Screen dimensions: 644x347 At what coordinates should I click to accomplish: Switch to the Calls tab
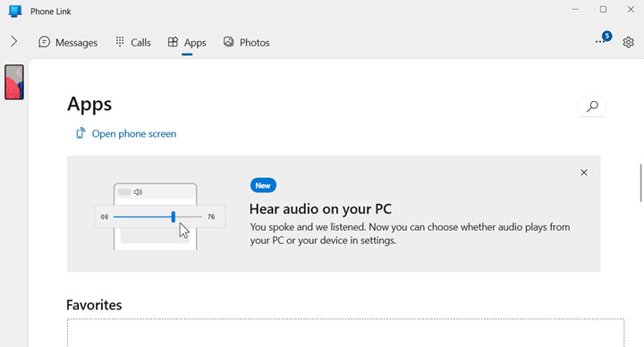pyautogui.click(x=133, y=42)
